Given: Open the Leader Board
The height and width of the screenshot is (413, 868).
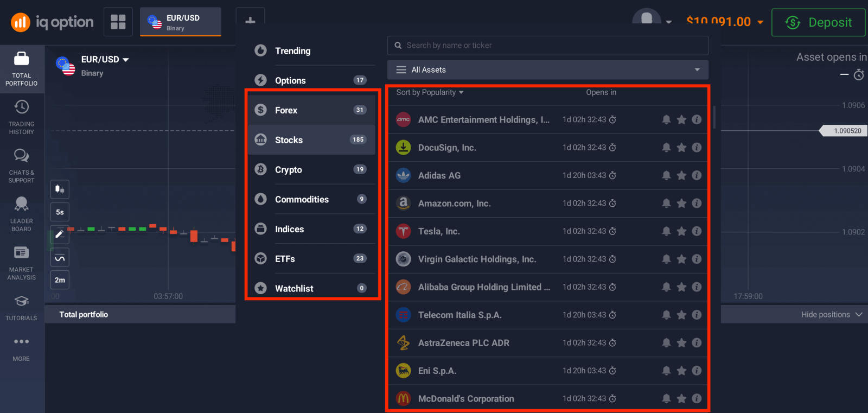Looking at the screenshot, I should (x=22, y=214).
